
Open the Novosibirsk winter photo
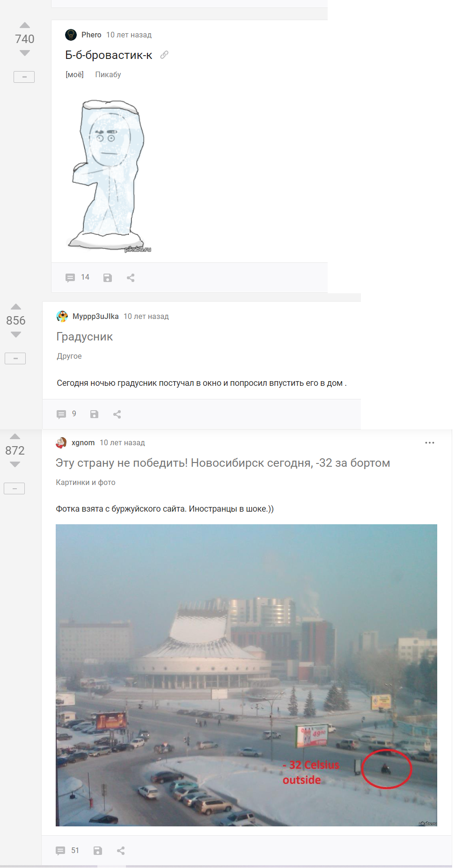coord(246,675)
